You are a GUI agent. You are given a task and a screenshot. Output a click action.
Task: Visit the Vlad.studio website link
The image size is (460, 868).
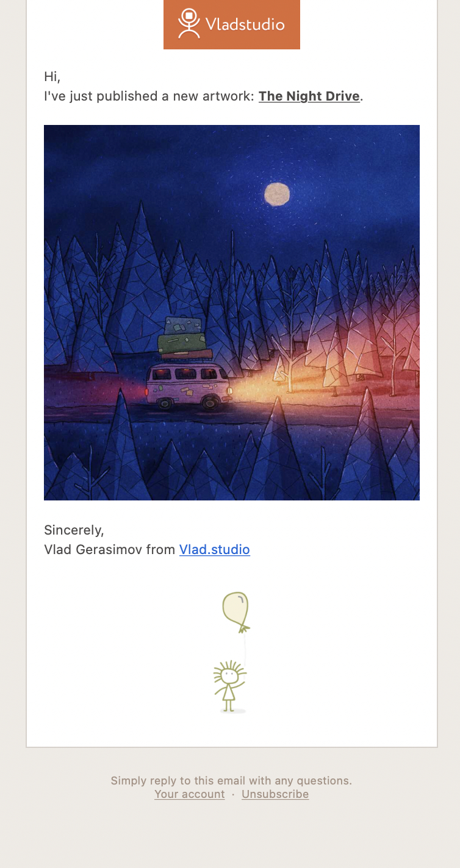(215, 549)
